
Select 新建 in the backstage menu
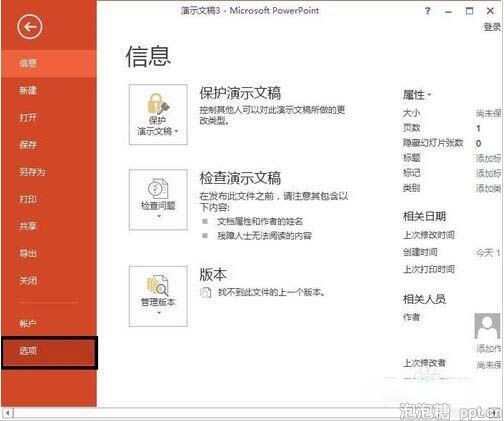[49, 90]
